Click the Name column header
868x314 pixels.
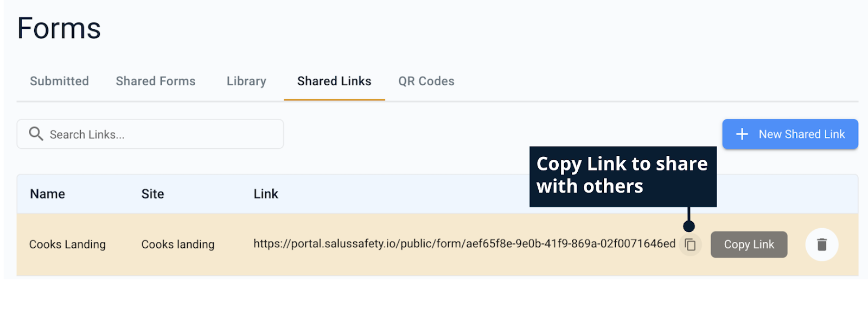click(47, 194)
